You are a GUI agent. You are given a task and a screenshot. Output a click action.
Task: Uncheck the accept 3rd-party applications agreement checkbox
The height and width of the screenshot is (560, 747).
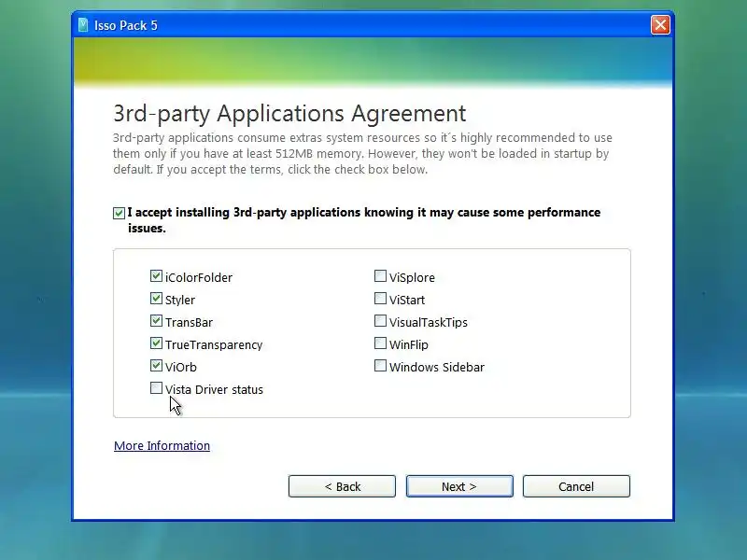(119, 213)
